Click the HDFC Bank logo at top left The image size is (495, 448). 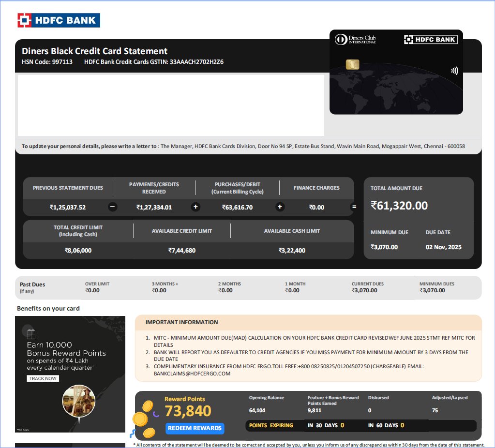[59, 20]
